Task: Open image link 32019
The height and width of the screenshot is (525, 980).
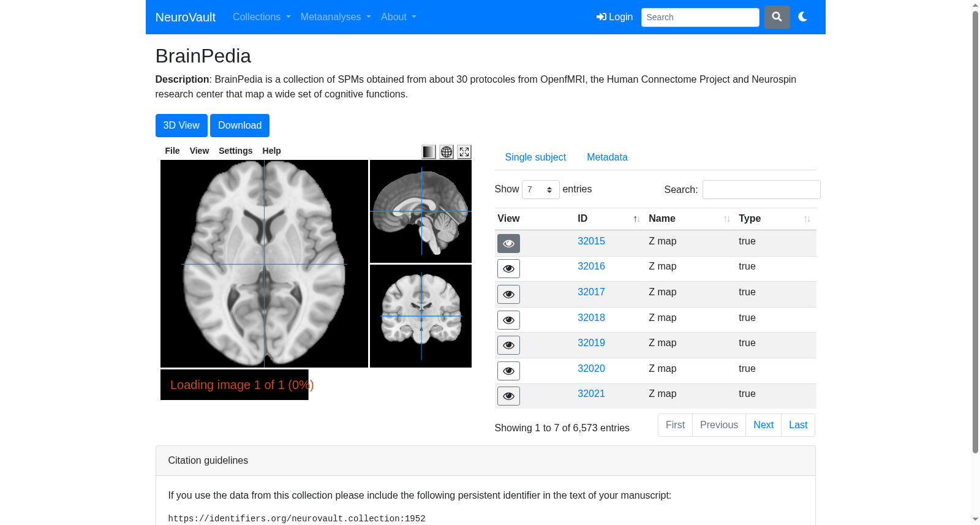Action: [x=591, y=343]
